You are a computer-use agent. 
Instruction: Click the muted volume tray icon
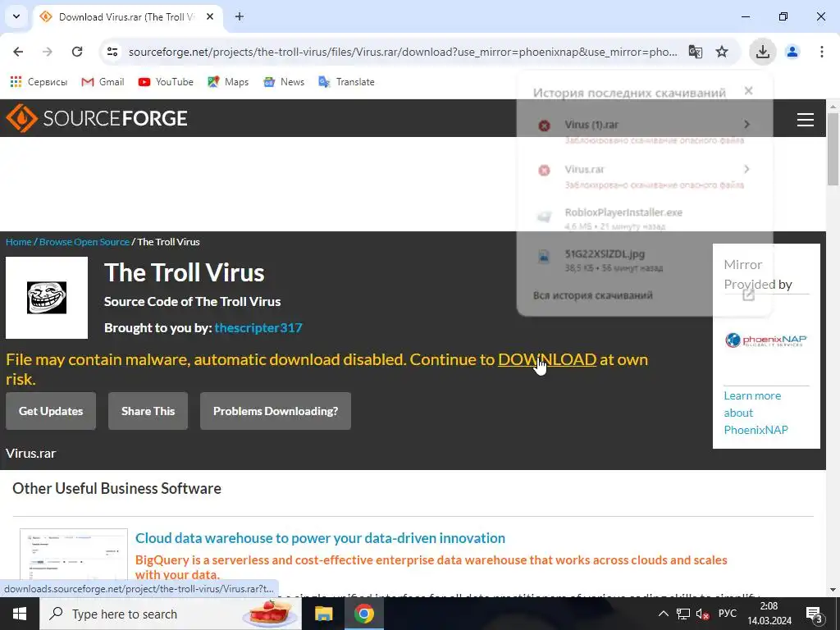[702, 614]
